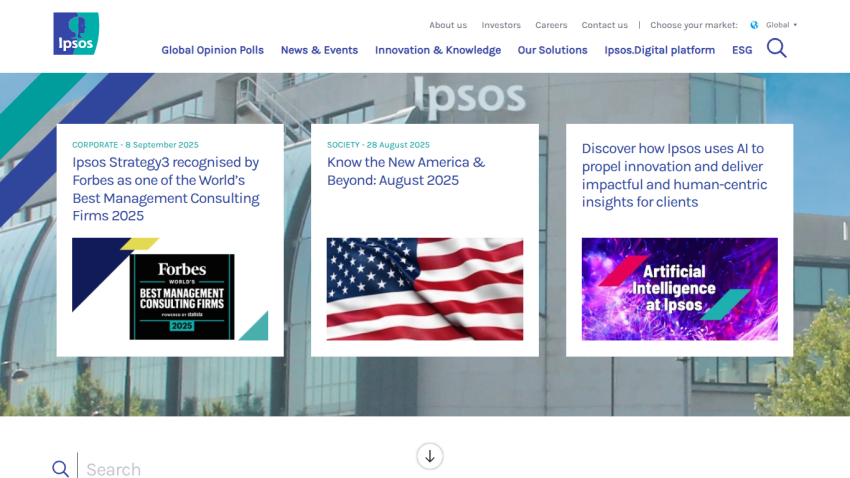The height and width of the screenshot is (478, 850).
Task: Click the Ipsos logo
Action: 76,34
